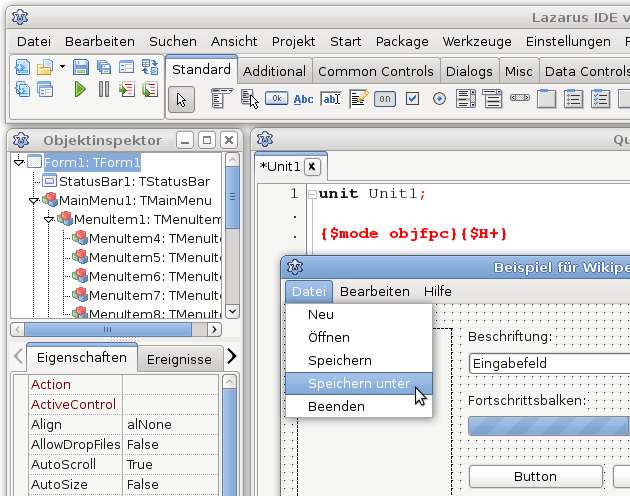Screen dimensions: 630x496
Task: Click the Step Over icon
Action: pyautogui.click(x=150, y=89)
